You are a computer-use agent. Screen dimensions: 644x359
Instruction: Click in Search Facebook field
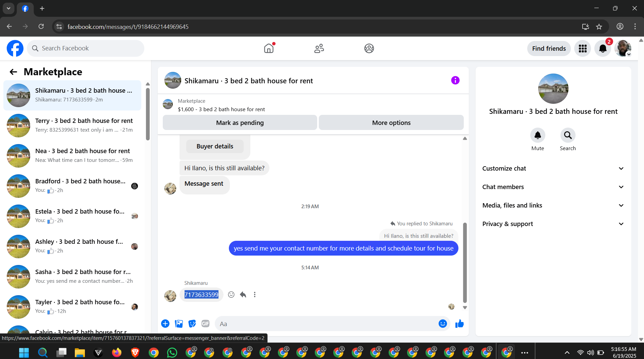[86, 48]
